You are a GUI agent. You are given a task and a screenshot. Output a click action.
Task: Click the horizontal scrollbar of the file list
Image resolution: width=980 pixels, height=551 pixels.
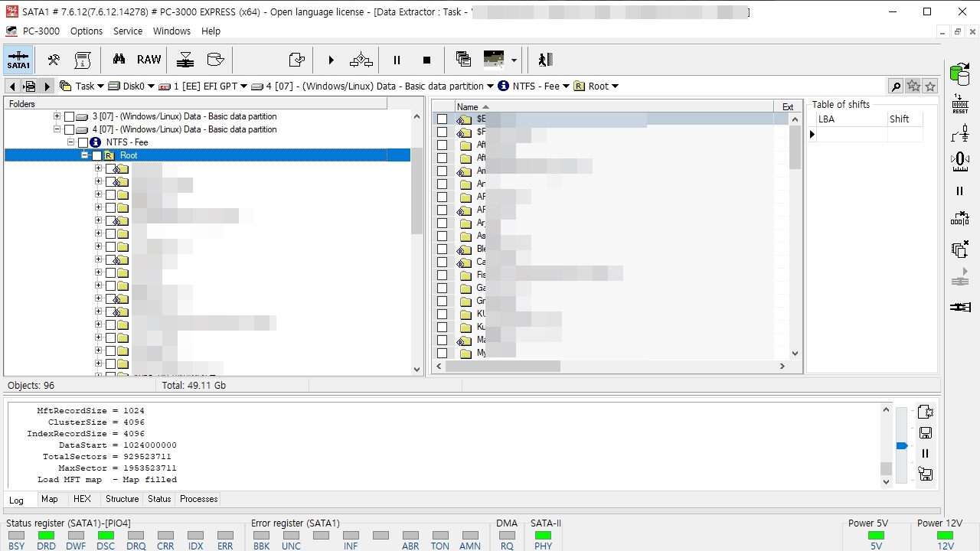click(503, 367)
